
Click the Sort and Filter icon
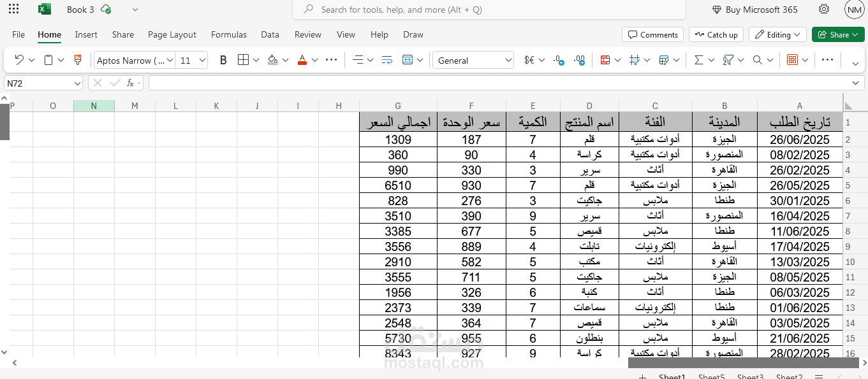(728, 60)
